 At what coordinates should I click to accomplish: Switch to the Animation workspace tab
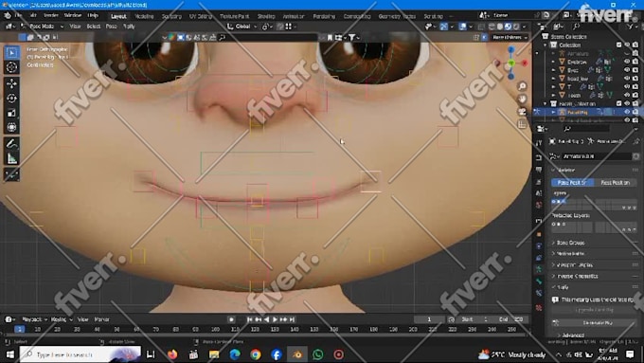pos(294,16)
